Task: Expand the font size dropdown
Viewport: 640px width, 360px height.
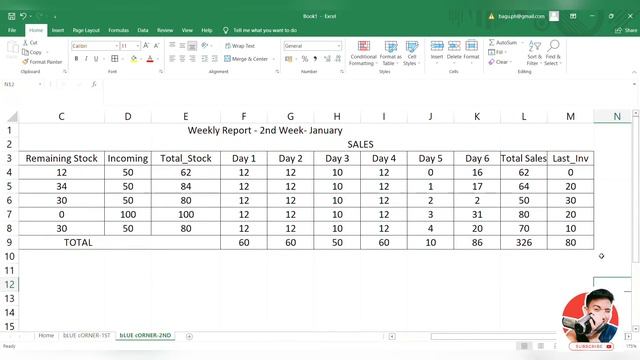Action: pos(138,46)
